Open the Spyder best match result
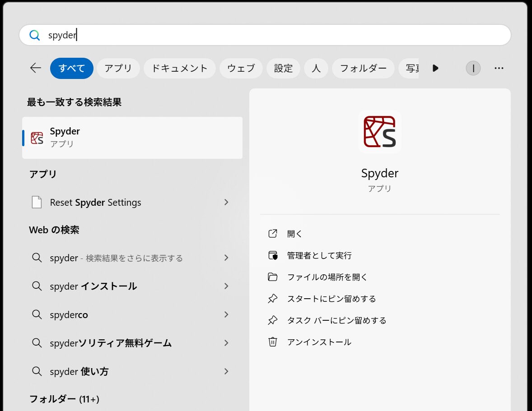This screenshot has height=411, width=532. tap(132, 138)
